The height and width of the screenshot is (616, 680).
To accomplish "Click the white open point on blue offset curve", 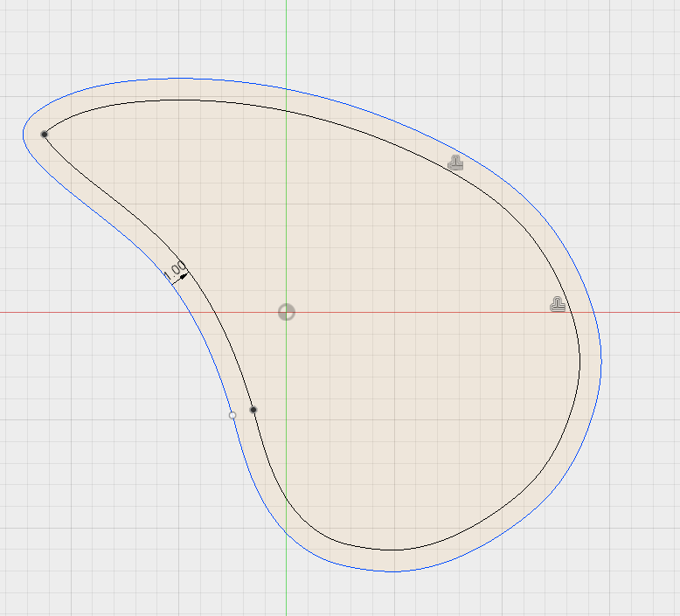I will [x=232, y=415].
